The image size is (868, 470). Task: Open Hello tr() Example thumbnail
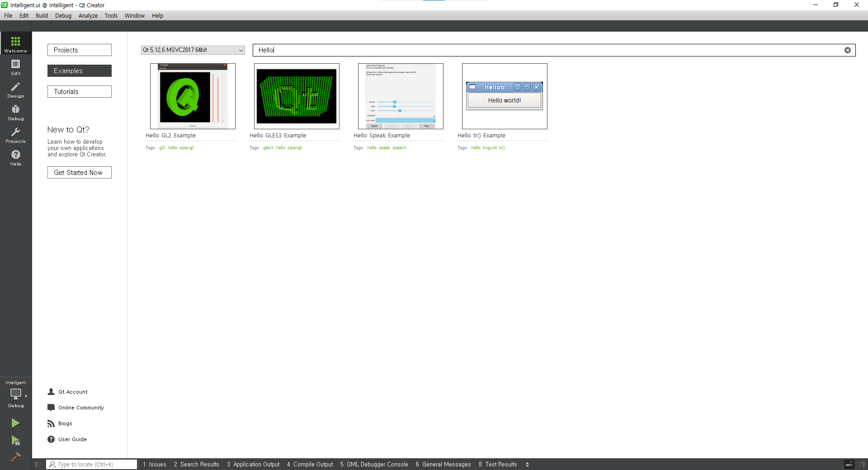pyautogui.click(x=505, y=96)
